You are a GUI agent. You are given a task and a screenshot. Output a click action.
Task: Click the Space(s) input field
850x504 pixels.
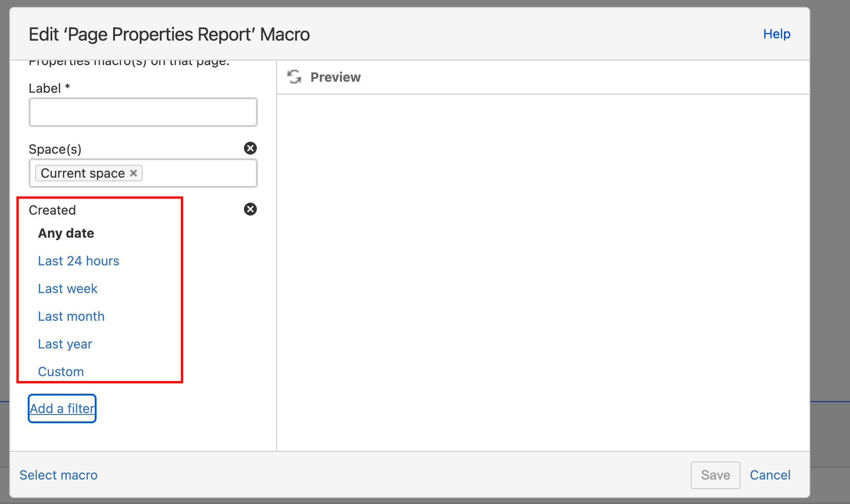(x=199, y=173)
